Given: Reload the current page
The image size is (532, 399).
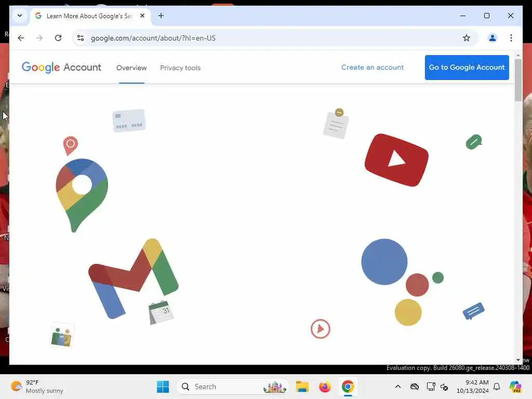Looking at the screenshot, I should coord(58,38).
